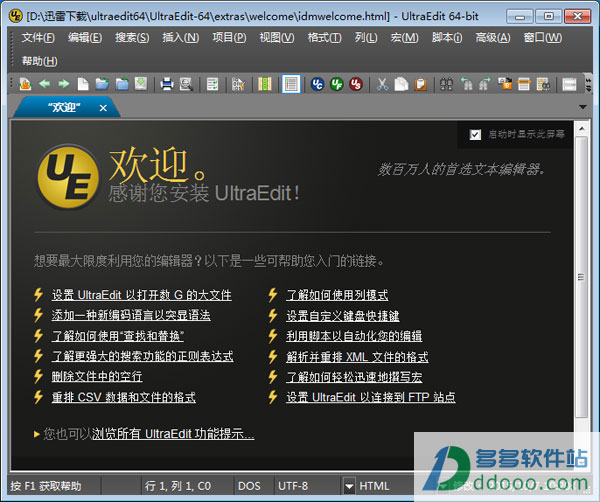Click the vertical scrollbar up arrow
Screen dimensions: 600x502
click(582, 129)
